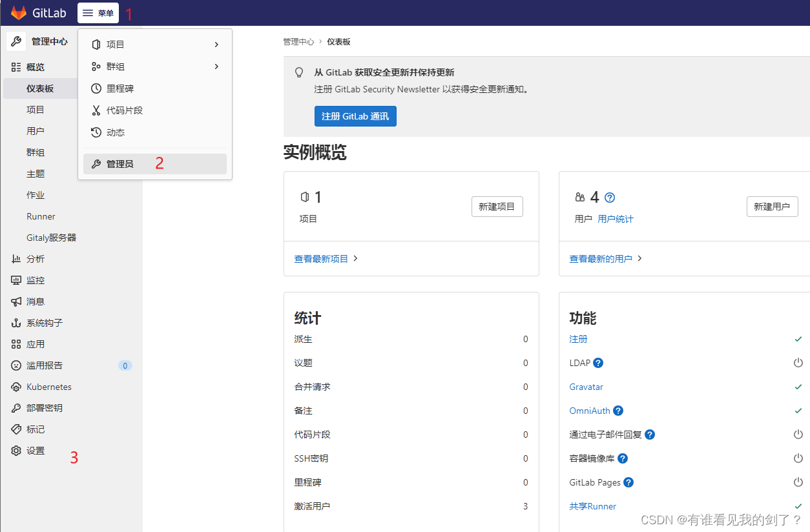Click the 应用 grid icon
Image resolution: width=810 pixels, height=532 pixels.
(16, 344)
